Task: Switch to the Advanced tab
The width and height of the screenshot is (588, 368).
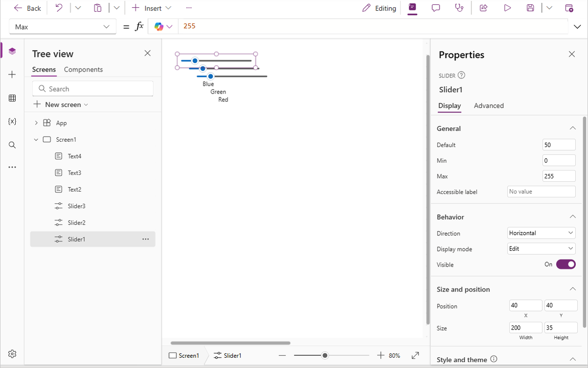Action: (x=489, y=106)
